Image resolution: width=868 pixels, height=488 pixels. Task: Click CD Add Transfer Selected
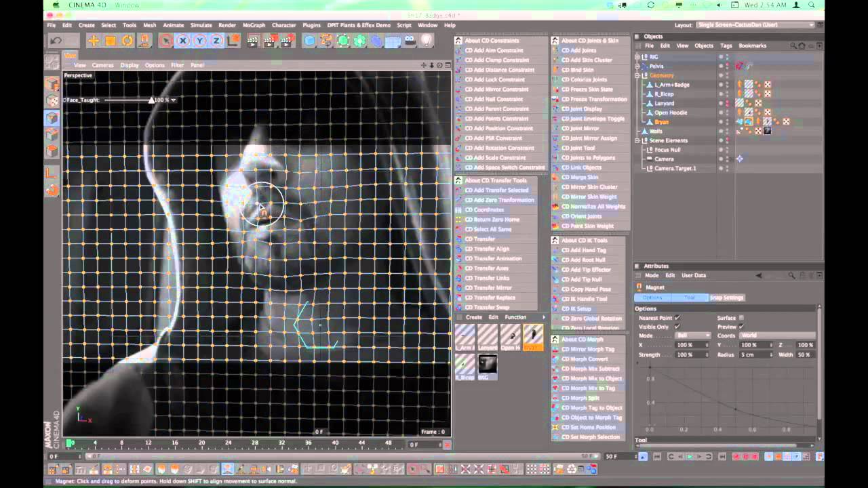[496, 190]
